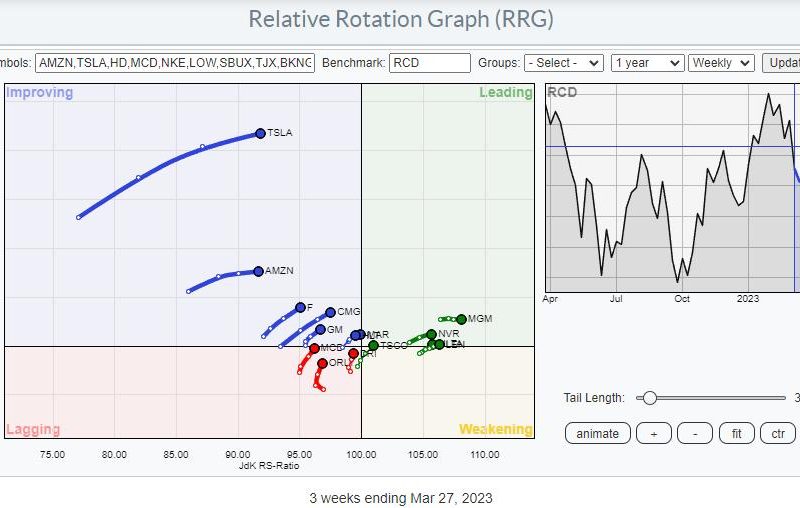800x508 pixels.
Task: Zoom in with the plus button
Action: [654, 434]
